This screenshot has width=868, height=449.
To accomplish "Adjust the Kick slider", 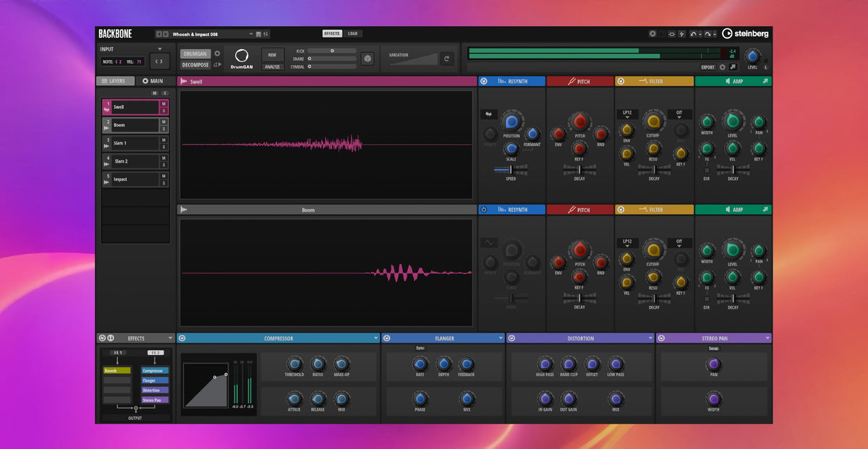I will [332, 51].
